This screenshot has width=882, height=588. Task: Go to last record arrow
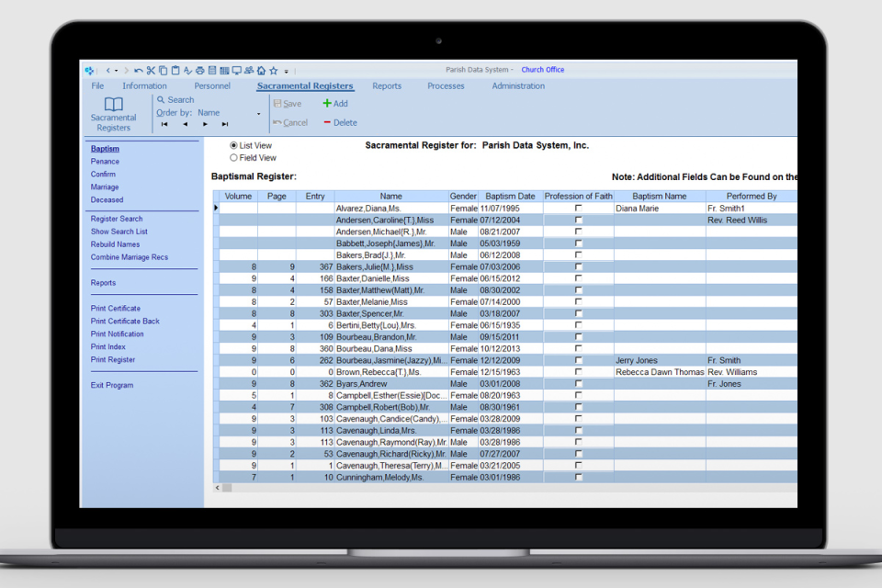(x=225, y=124)
